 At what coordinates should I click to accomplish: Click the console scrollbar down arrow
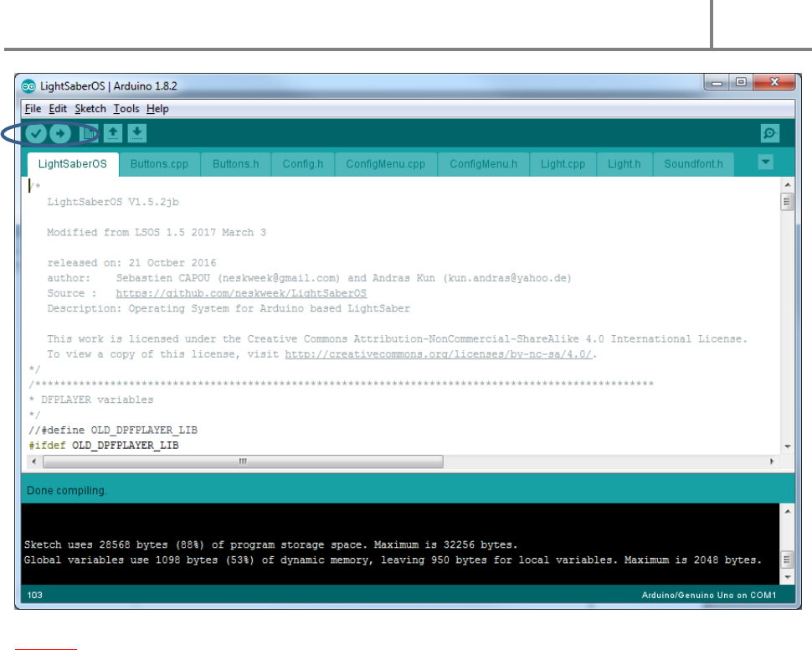pyautogui.click(x=787, y=577)
